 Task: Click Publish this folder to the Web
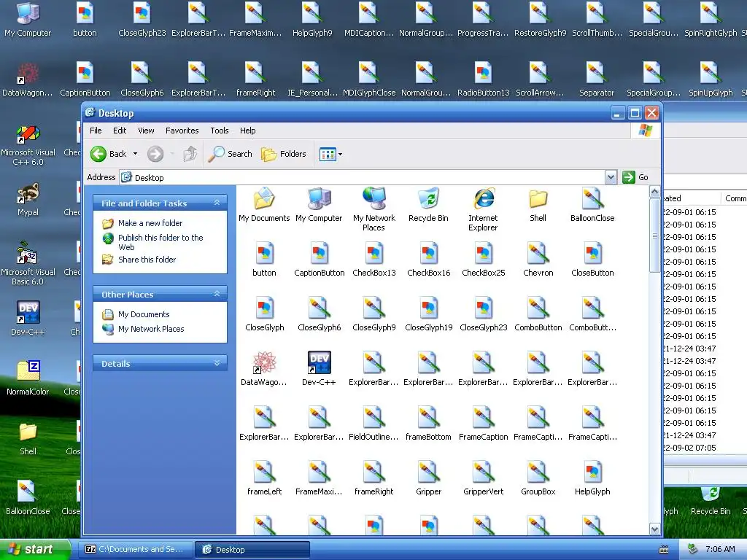coord(160,242)
